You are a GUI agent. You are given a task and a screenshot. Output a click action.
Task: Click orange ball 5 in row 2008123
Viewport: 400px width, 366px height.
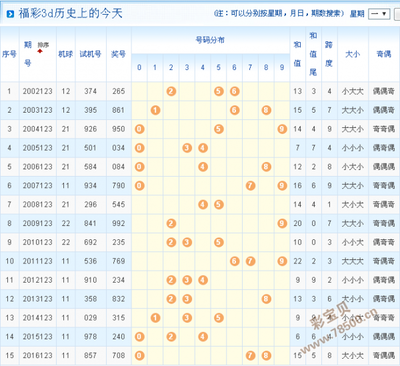[x=219, y=204]
